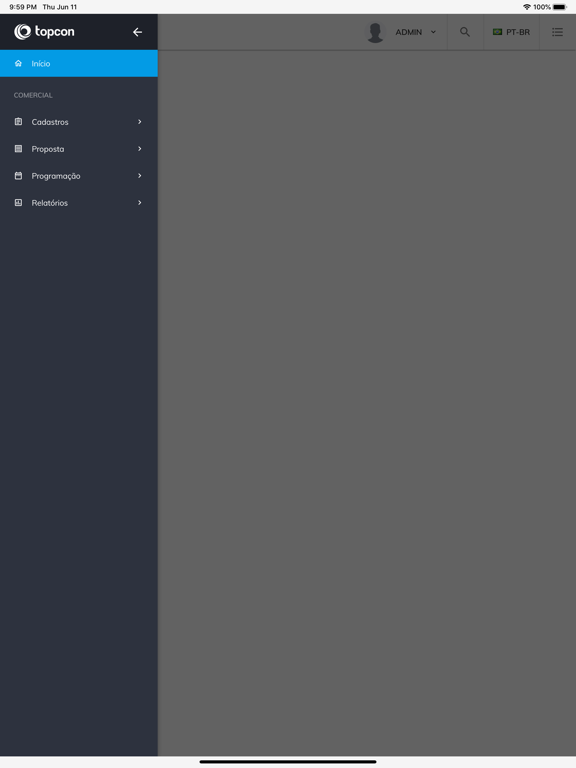This screenshot has height=768, width=576.
Task: Click the ADMIN username label
Action: click(x=408, y=32)
